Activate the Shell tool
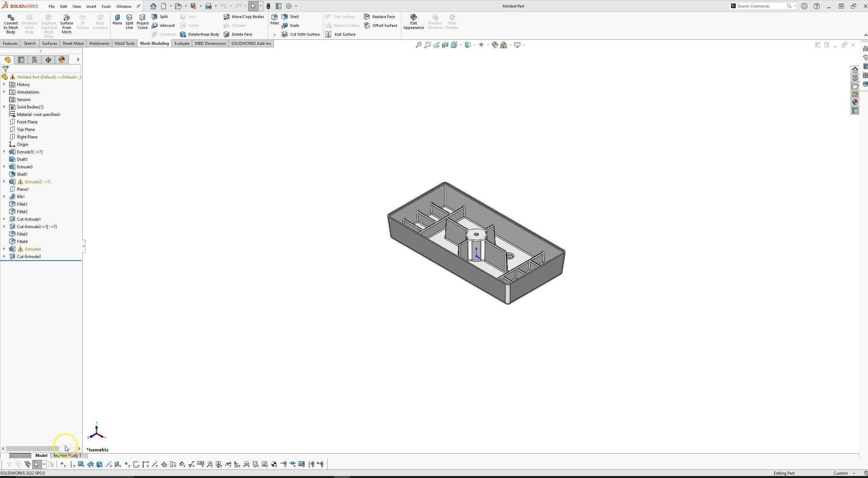 coord(291,16)
